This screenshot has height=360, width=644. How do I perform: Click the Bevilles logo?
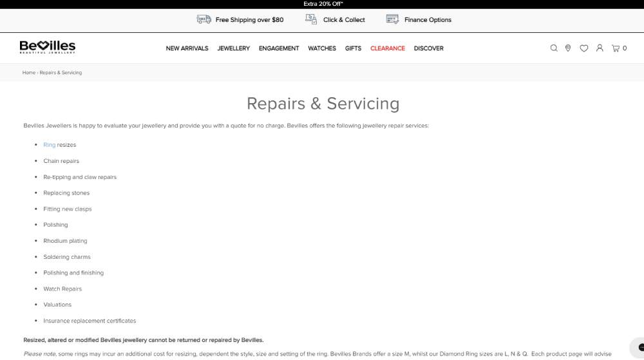(48, 47)
